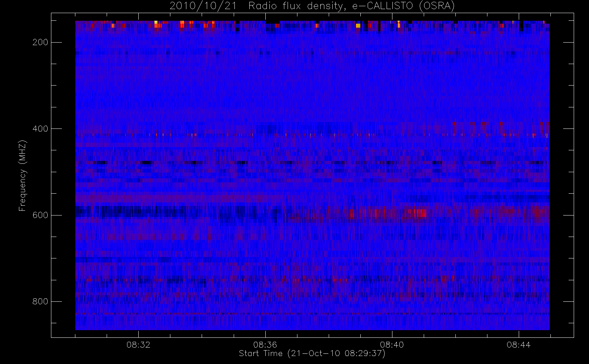Click the 'Frequency (MHZ)' y-axis label
Viewport: 589px width, 364px height.
[x=23, y=175]
